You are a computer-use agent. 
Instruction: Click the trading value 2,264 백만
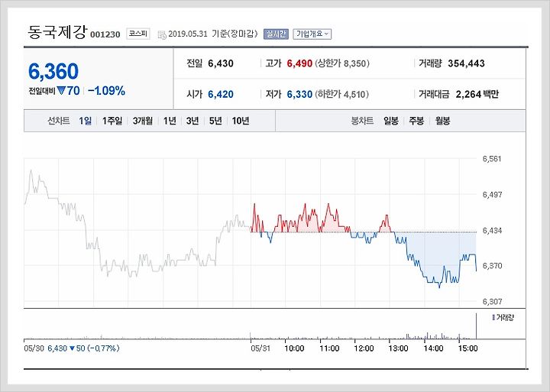click(x=477, y=95)
